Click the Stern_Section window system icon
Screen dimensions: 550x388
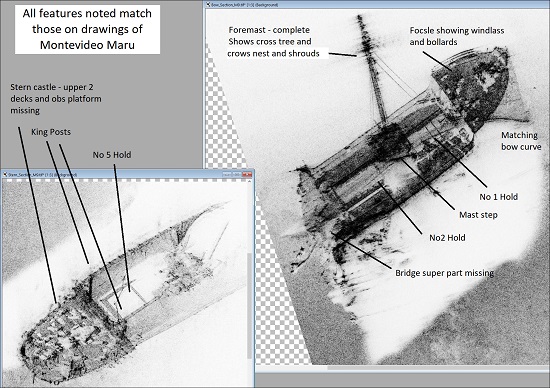point(5,174)
